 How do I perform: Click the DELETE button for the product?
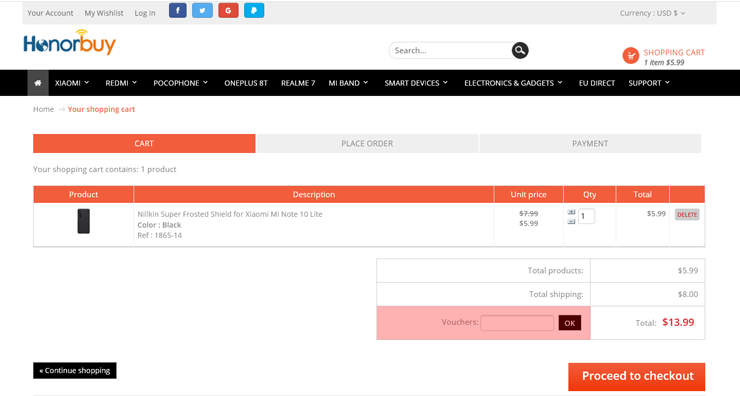pos(687,215)
